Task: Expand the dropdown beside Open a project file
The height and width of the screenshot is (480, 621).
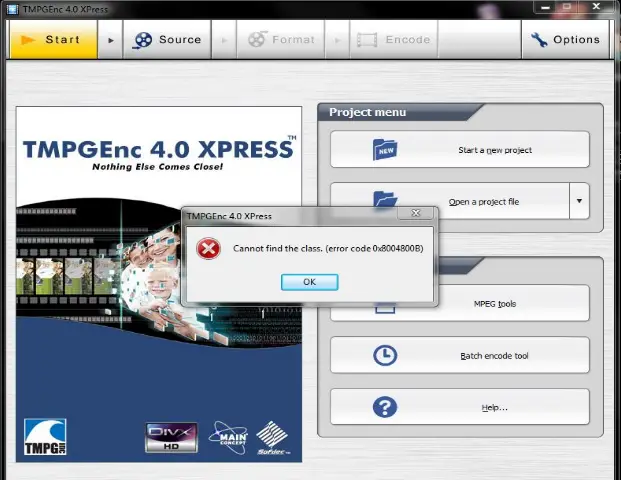Action: pos(578,202)
